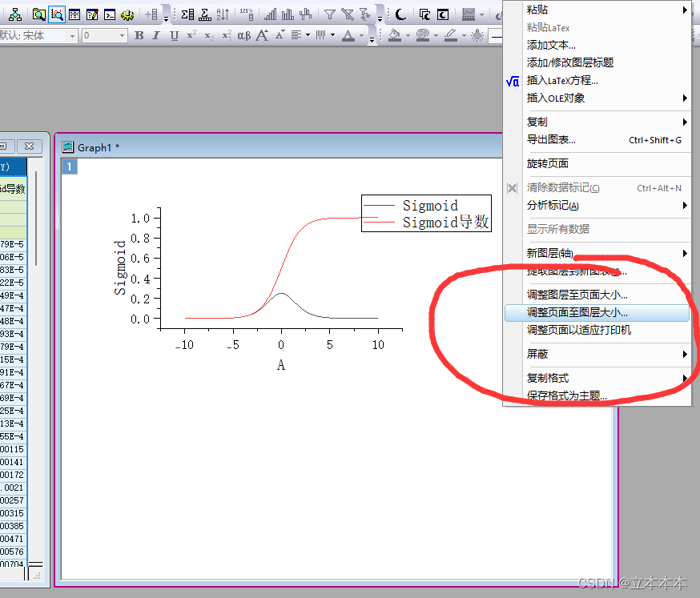
Task: Click the row statistics sigma icon
Action: pyautogui.click(x=205, y=14)
